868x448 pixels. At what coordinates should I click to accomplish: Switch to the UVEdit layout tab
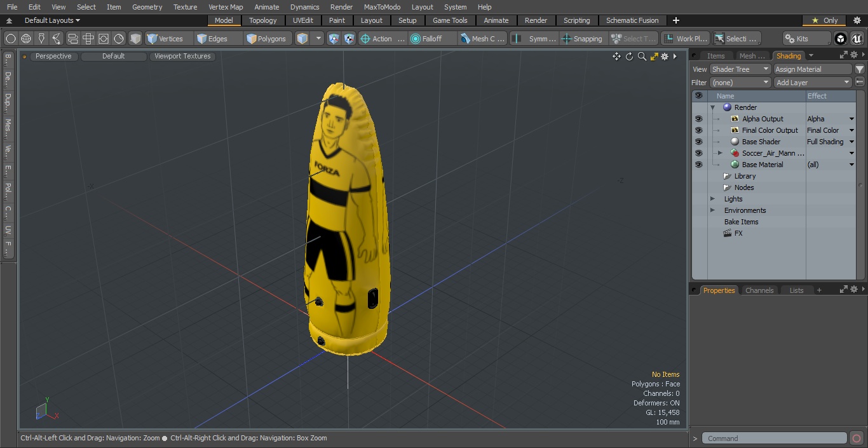[303, 20]
